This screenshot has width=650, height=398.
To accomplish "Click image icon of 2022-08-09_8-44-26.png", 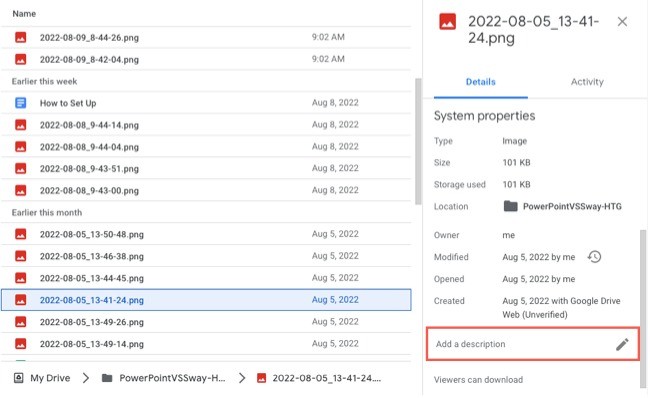I will [x=21, y=37].
